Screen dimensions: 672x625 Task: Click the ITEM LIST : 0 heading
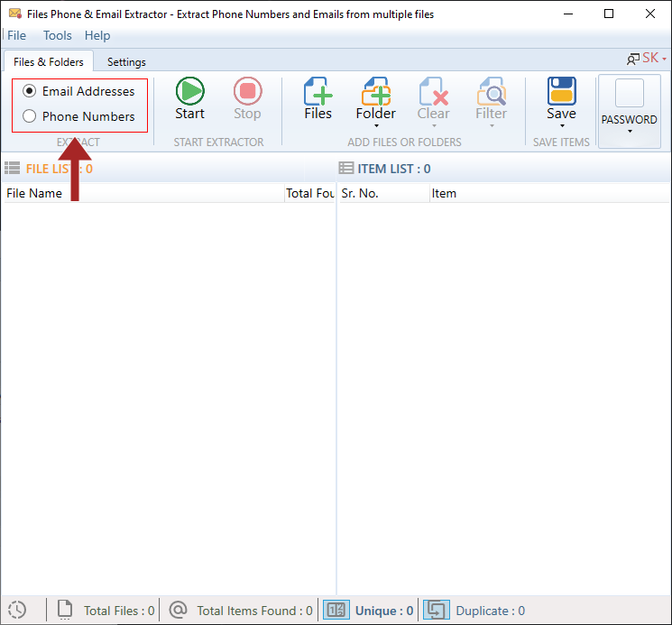[394, 169]
